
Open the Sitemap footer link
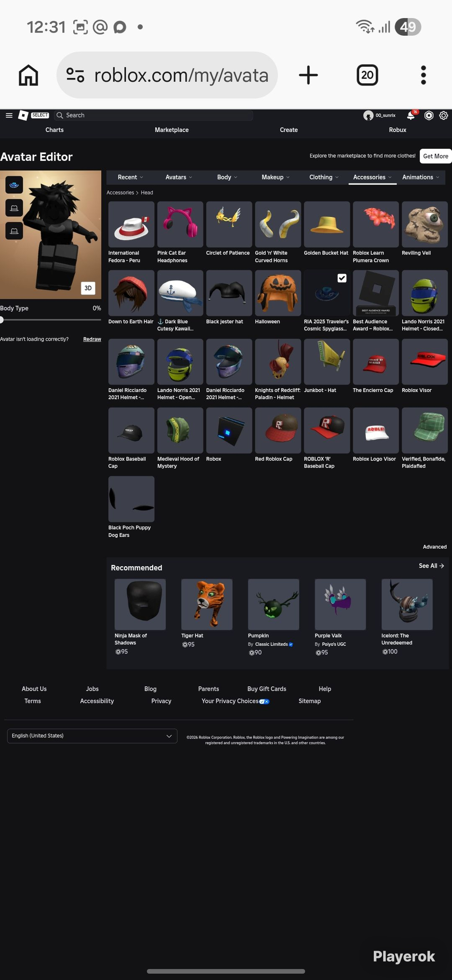point(310,701)
